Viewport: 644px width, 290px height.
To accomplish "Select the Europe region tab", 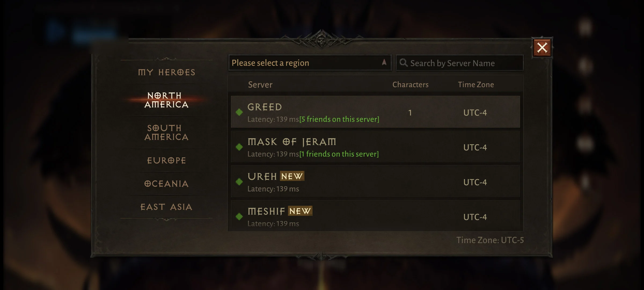I will tap(166, 160).
